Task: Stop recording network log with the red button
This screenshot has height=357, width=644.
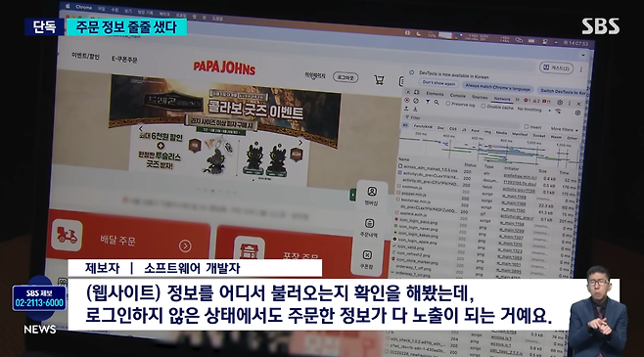Action: (x=407, y=100)
